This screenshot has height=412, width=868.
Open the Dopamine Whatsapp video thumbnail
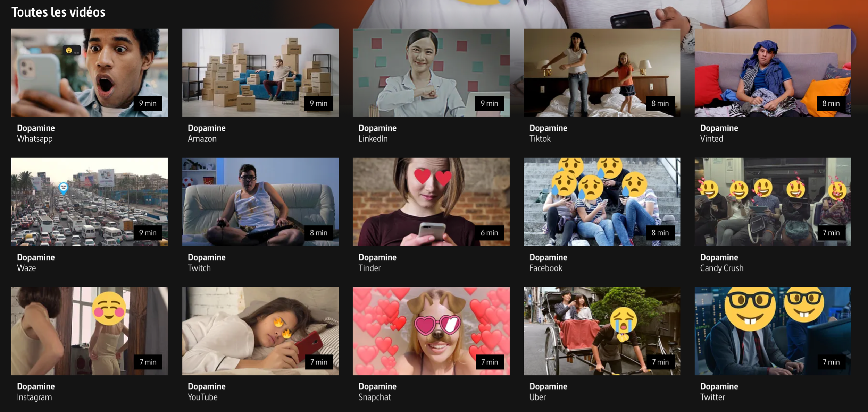click(90, 72)
